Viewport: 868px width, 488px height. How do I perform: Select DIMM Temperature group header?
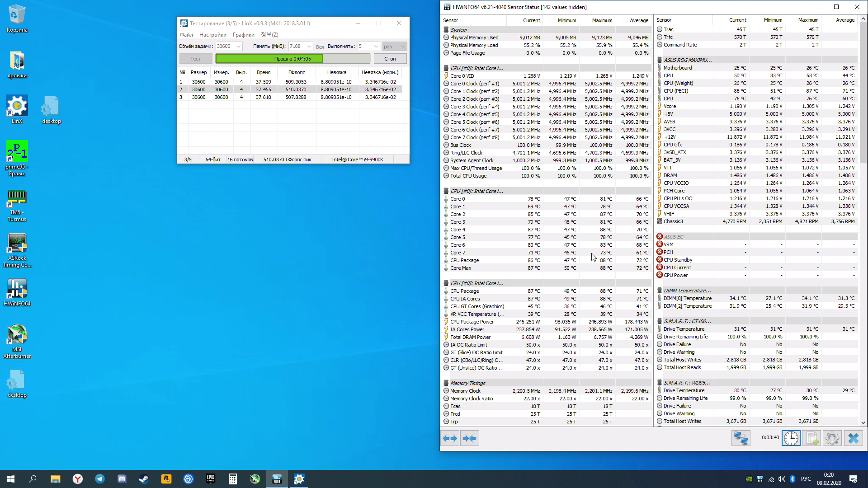756,291
